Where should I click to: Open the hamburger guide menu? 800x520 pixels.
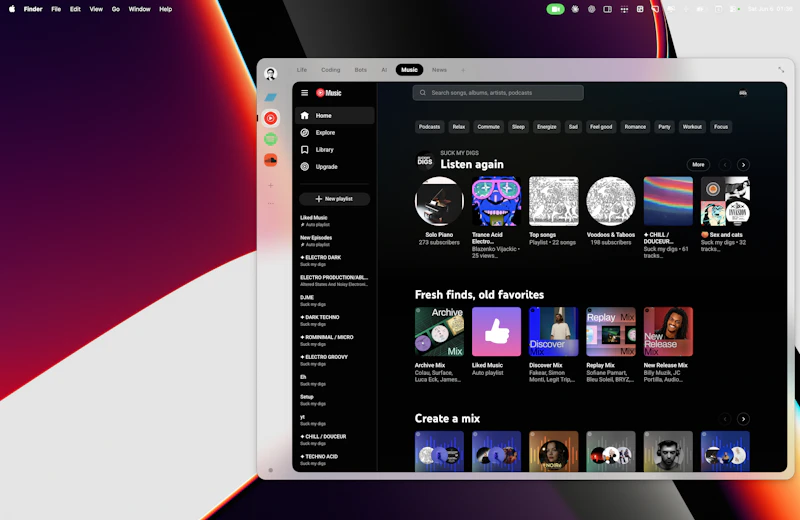point(305,93)
